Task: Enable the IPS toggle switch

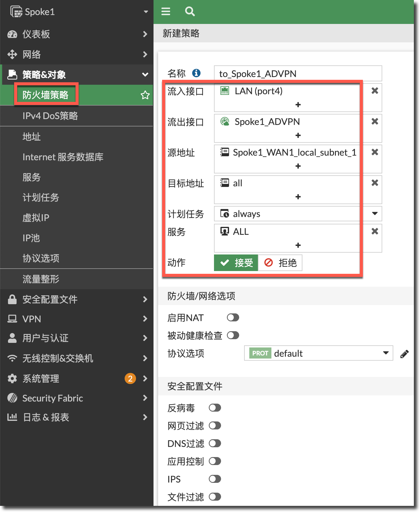Action: [215, 479]
